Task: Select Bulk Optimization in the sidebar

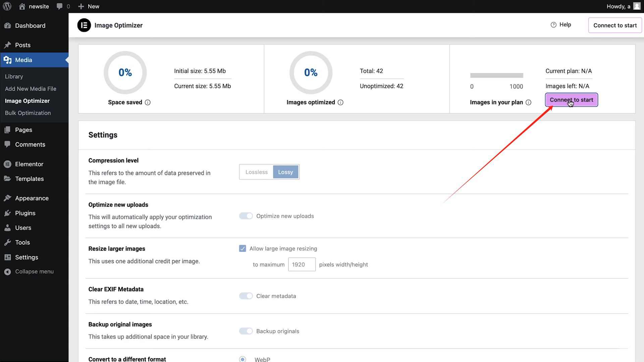Action: pos(28,113)
